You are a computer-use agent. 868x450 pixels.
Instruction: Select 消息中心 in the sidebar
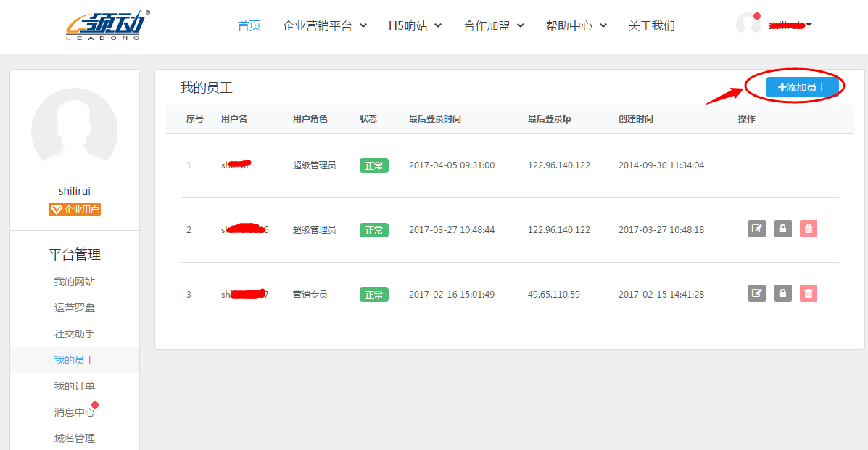[x=75, y=412]
